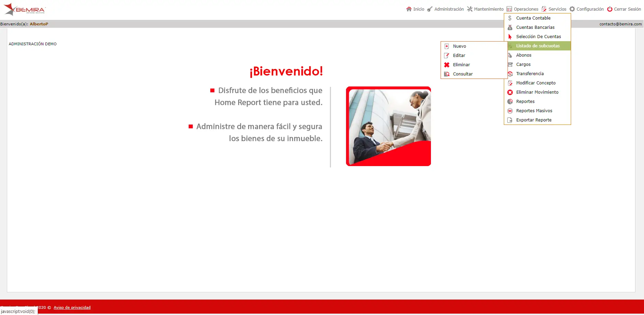Image resolution: width=644 pixels, height=315 pixels.
Task: Open the Mantenimiento menu
Action: coord(485,9)
